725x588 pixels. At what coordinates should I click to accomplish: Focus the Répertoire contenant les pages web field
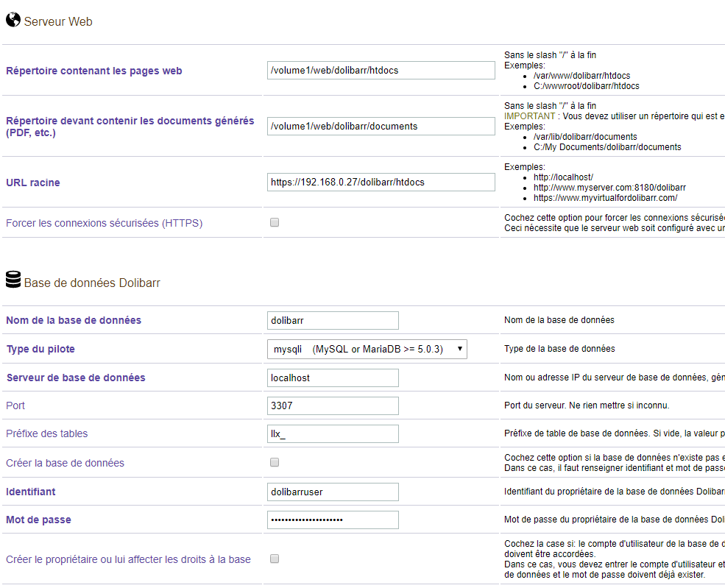(381, 70)
